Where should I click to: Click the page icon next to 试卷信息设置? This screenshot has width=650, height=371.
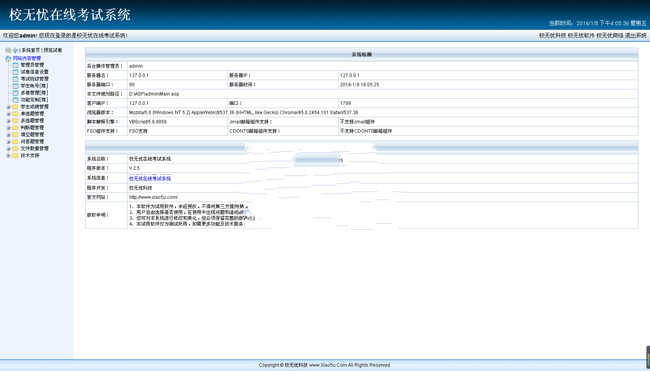pyautogui.click(x=15, y=72)
